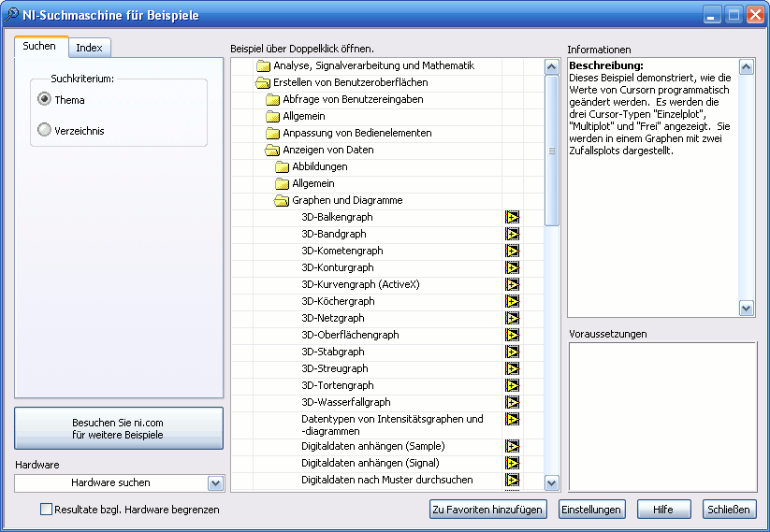Viewport: 770px width, 532px height.
Task: Select the 3D-Kometengraph example
Action: coord(342,251)
